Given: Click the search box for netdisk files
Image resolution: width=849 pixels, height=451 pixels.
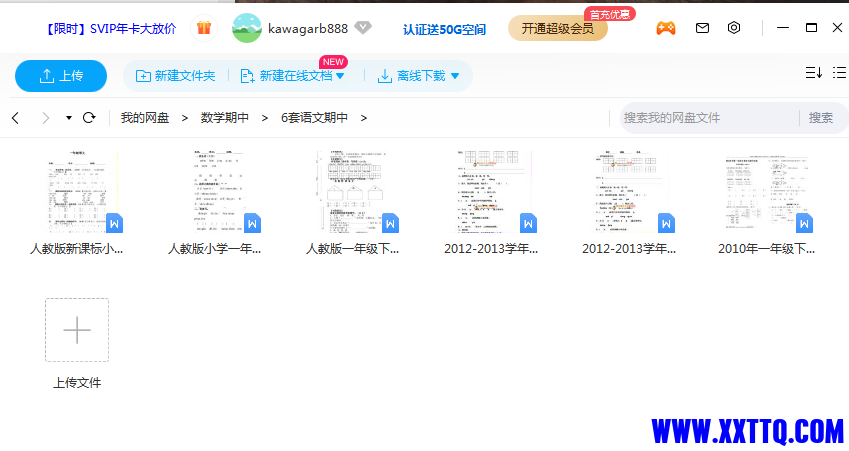Looking at the screenshot, I should pos(708,118).
